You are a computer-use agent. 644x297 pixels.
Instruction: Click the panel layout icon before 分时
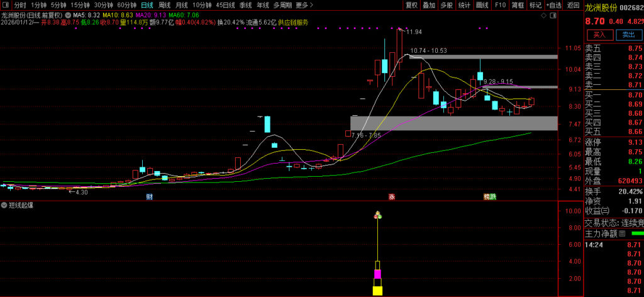[x=6, y=4]
